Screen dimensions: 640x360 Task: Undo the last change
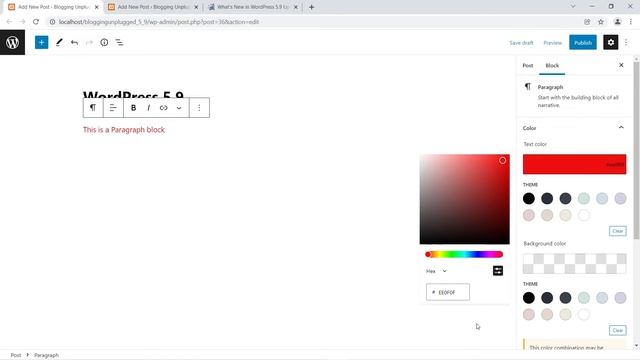point(74,42)
